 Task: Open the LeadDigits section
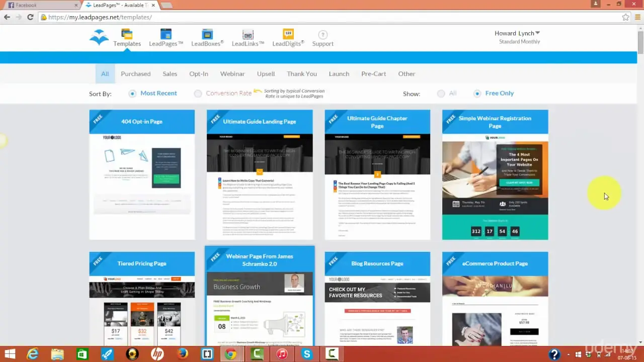coord(288,38)
